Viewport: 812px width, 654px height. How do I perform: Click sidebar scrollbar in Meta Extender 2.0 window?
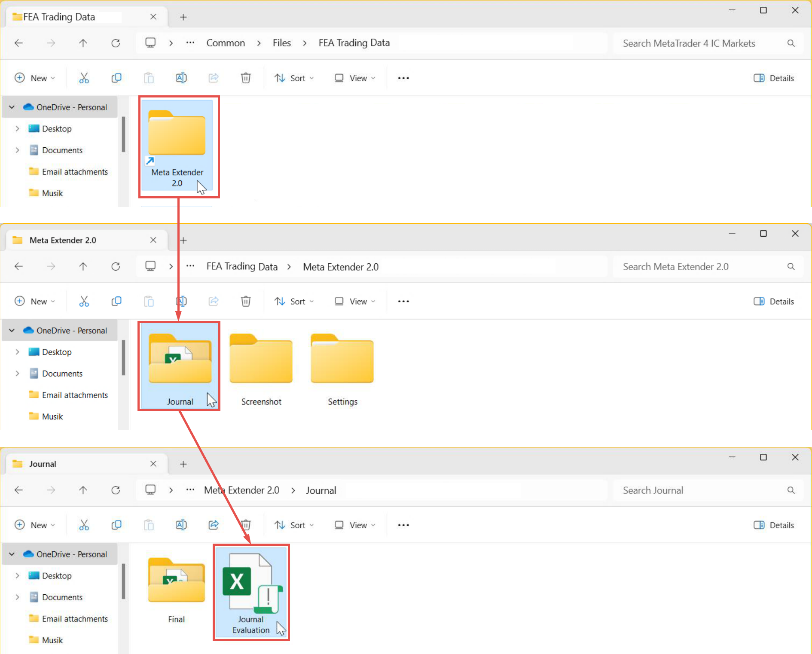tap(123, 357)
